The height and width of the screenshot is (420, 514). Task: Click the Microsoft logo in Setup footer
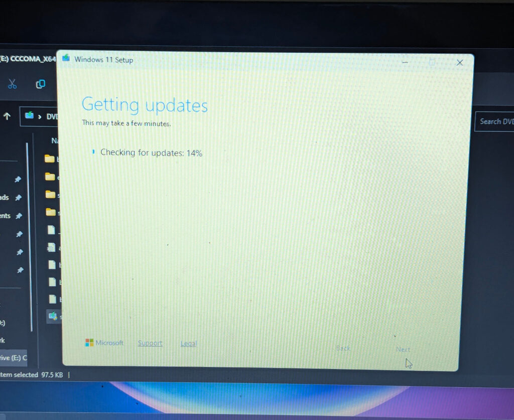(104, 343)
